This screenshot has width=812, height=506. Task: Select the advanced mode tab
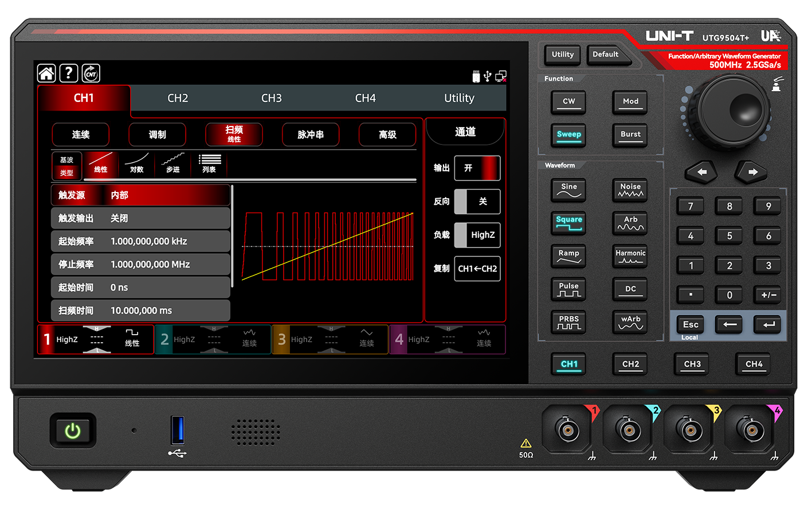click(x=387, y=135)
